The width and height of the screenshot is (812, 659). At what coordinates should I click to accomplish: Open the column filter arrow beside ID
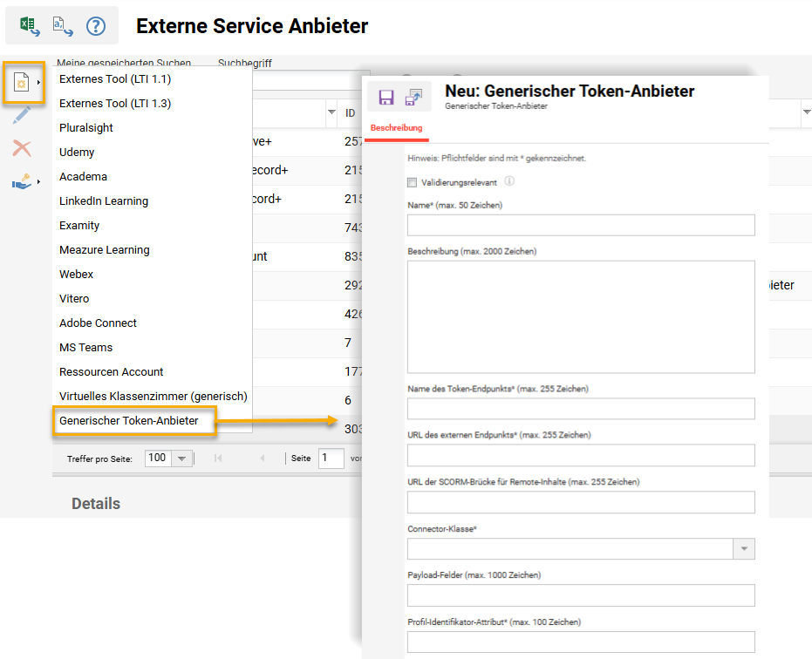[331, 112]
